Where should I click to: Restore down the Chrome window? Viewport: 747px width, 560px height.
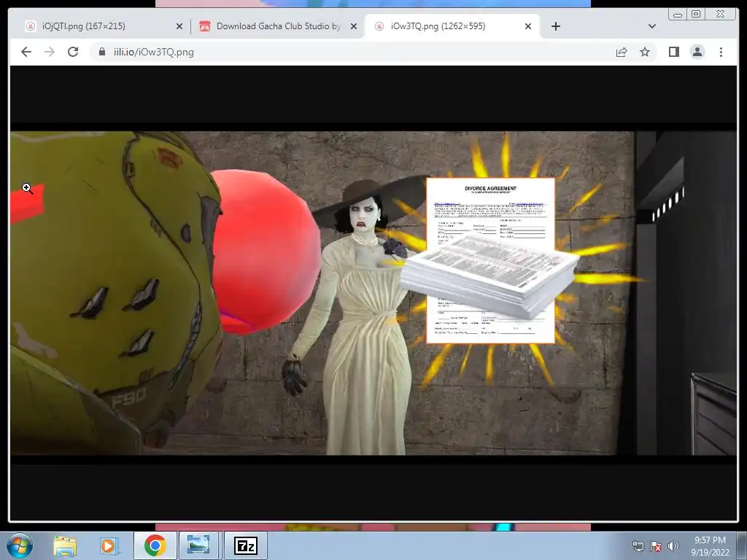[695, 15]
